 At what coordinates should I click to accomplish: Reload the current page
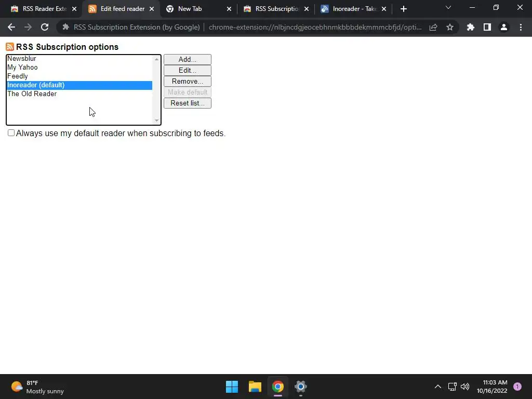pos(45,27)
